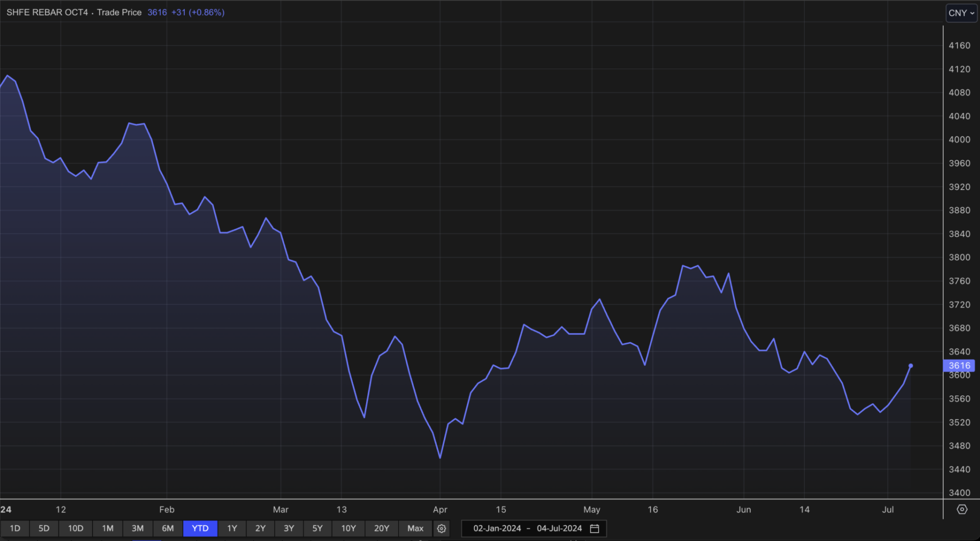This screenshot has width=980, height=541.
Task: Select the 6M time range
Action: 168,528
